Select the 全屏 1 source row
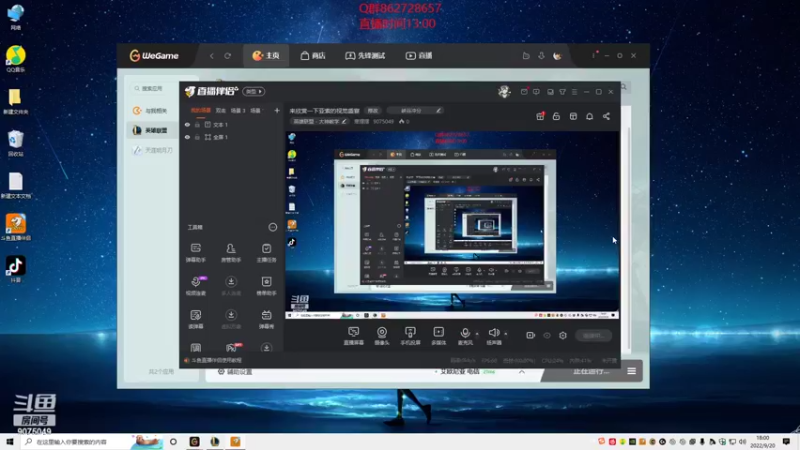Image resolution: width=800 pixels, height=450 pixels. click(232, 137)
